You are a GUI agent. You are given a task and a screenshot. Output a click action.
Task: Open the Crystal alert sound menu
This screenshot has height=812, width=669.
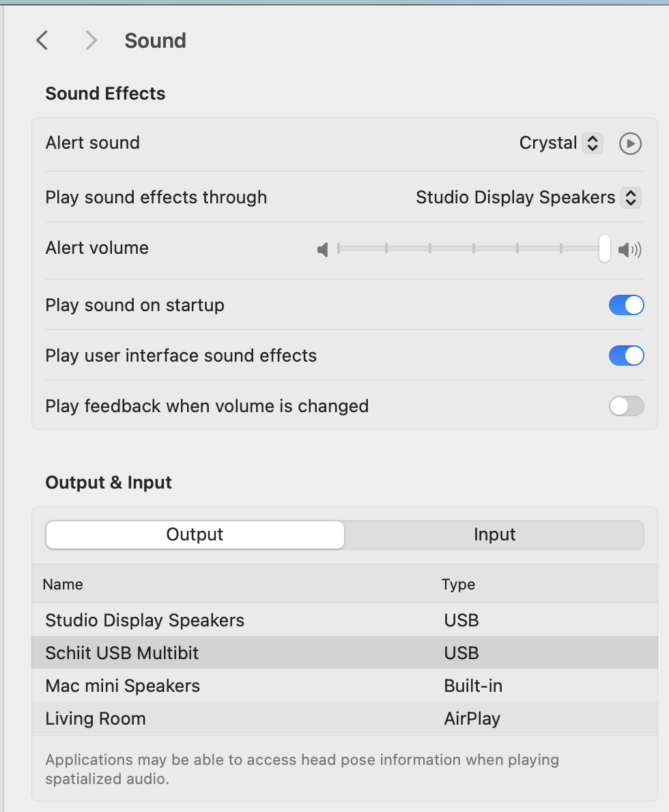pyautogui.click(x=560, y=143)
